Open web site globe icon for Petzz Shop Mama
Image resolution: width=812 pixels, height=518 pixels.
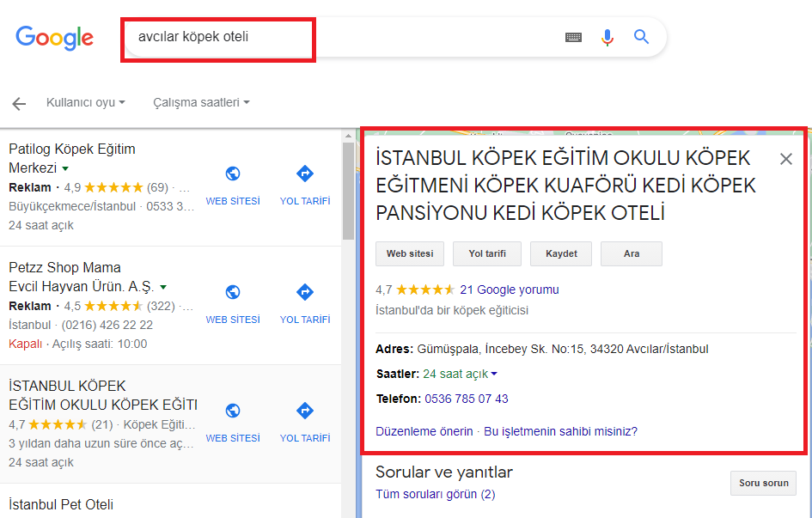point(233,292)
